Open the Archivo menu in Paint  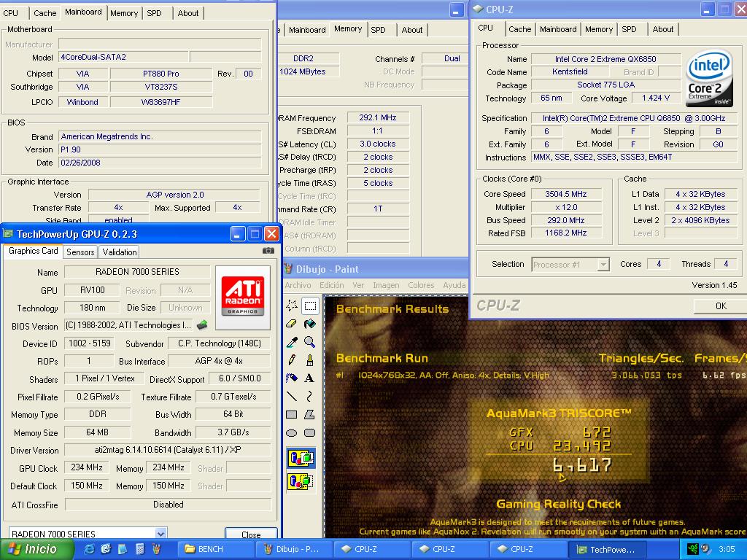click(x=298, y=285)
